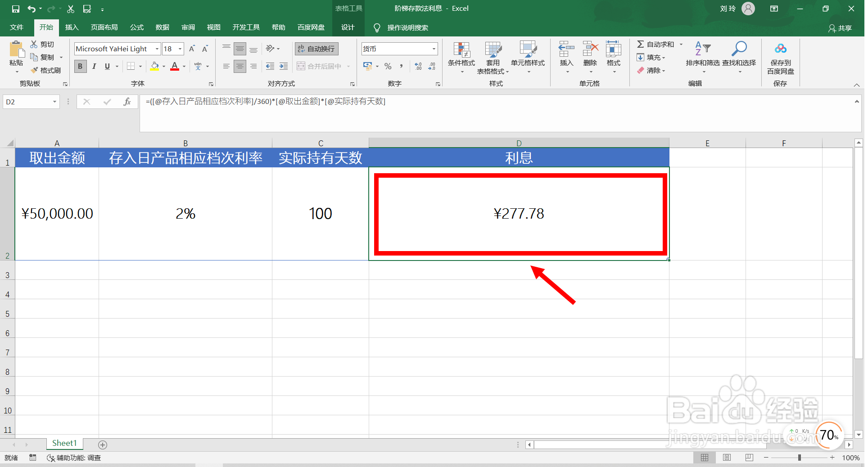Open the font dialog launcher in 字体 group

point(211,84)
